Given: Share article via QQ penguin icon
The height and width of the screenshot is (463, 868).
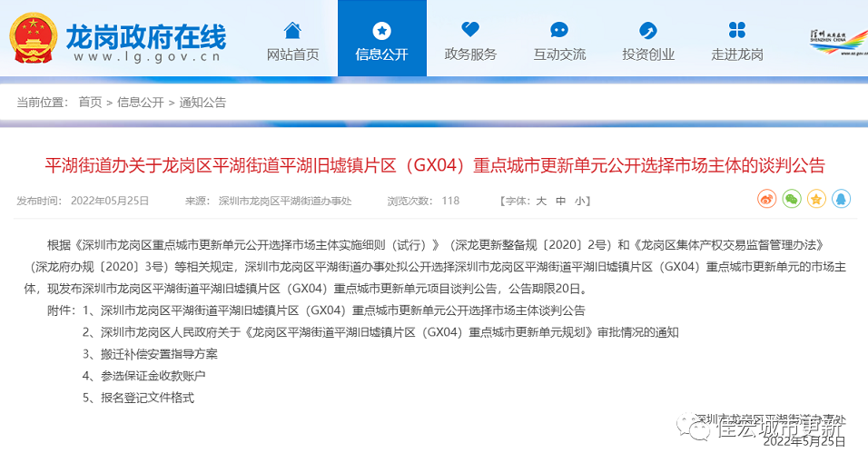Looking at the screenshot, I should pos(841,199).
